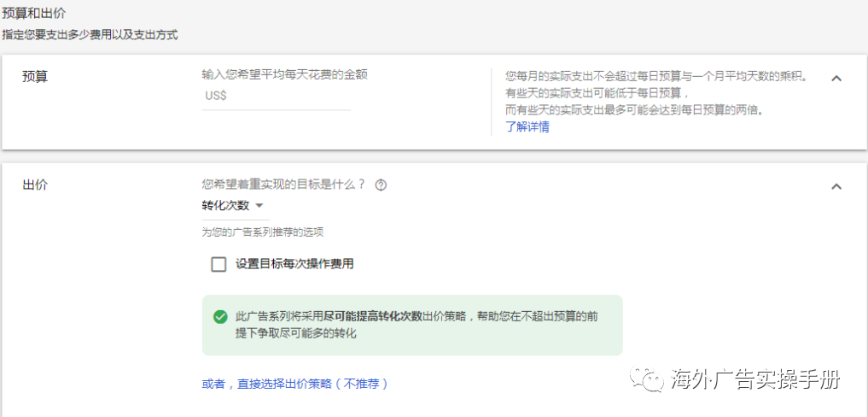Click the text 为您的广告系列推荐的选项
This screenshot has width=868, height=417.
click(x=262, y=232)
